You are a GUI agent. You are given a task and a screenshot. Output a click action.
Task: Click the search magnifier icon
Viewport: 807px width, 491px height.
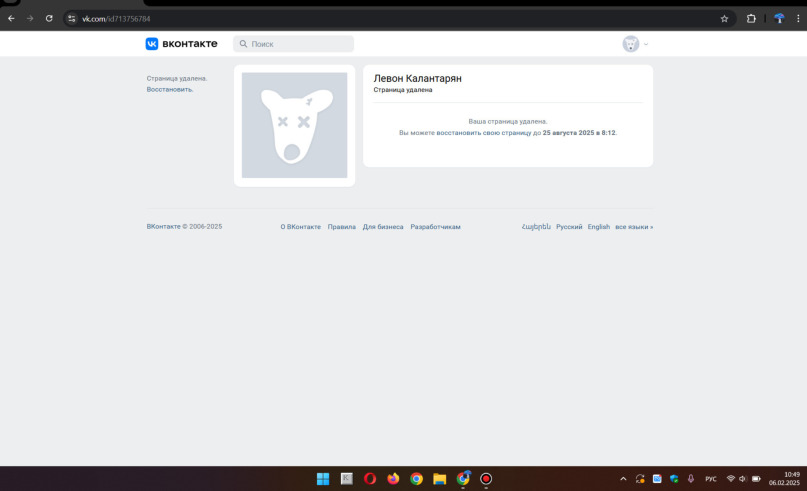click(243, 44)
